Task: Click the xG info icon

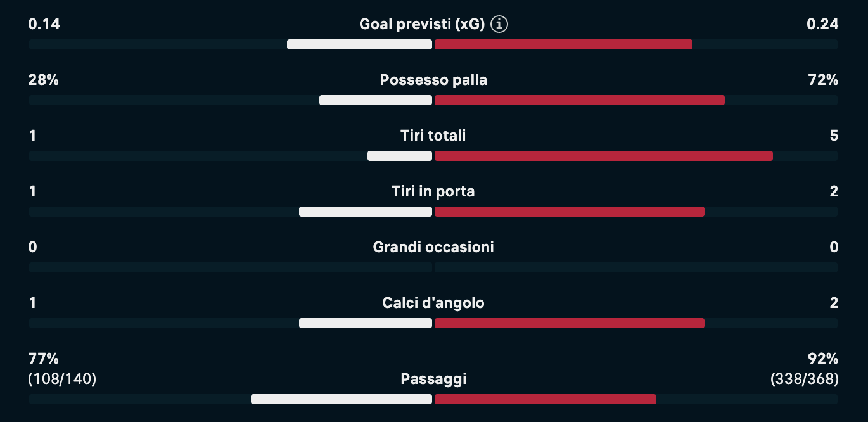Action: tap(500, 25)
